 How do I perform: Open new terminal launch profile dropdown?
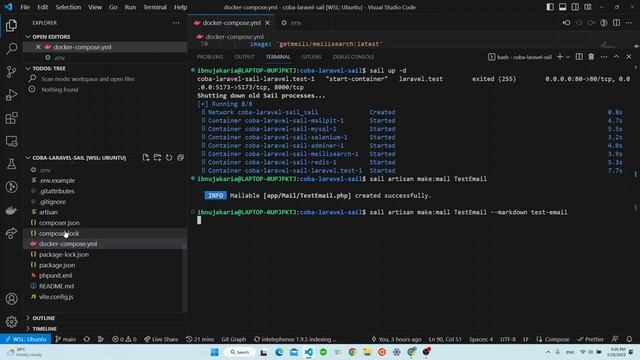coord(568,57)
